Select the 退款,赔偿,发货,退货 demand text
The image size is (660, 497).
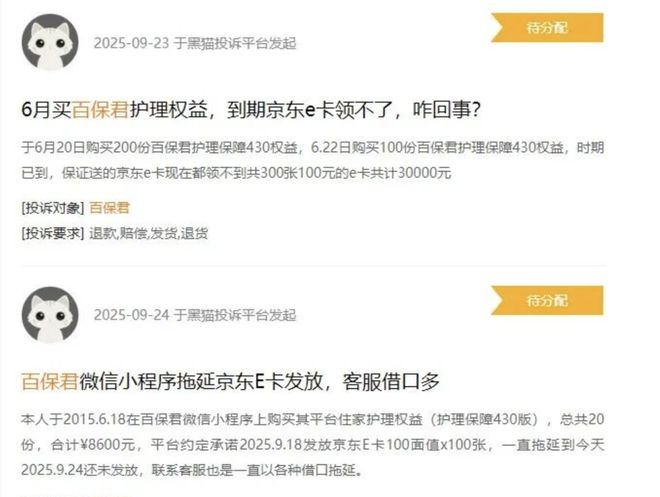click(x=149, y=233)
